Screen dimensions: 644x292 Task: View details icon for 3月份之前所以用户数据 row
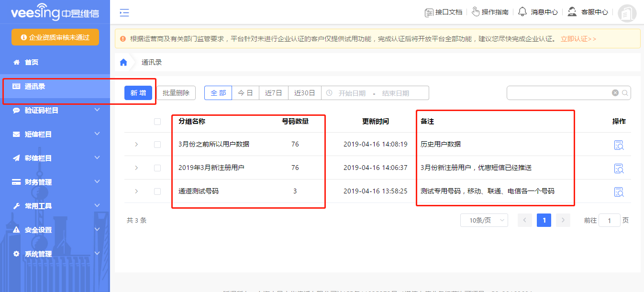619,145
